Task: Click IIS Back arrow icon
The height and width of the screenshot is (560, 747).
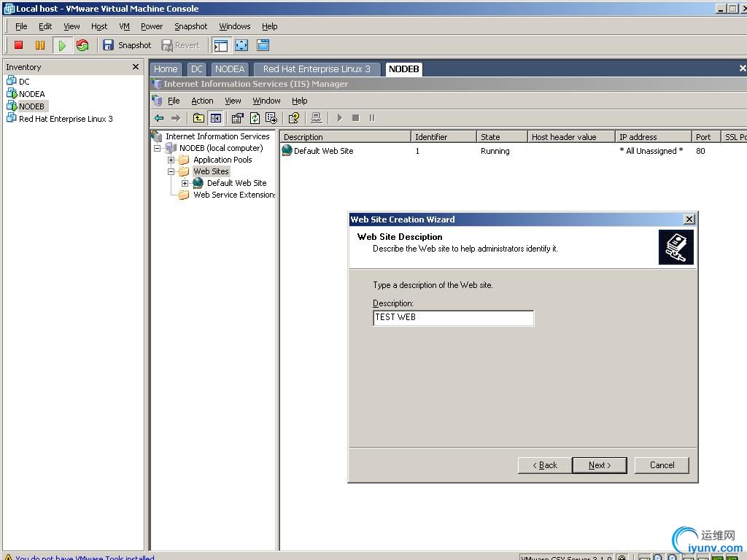Action: click(160, 117)
